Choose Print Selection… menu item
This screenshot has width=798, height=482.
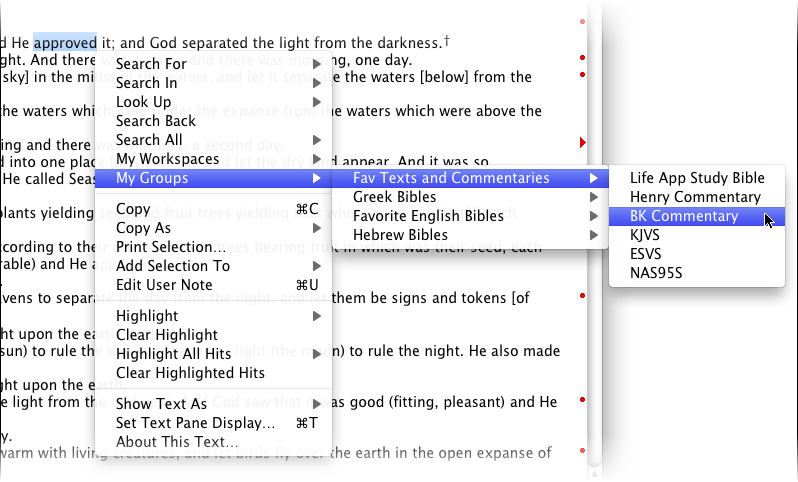click(x=170, y=247)
